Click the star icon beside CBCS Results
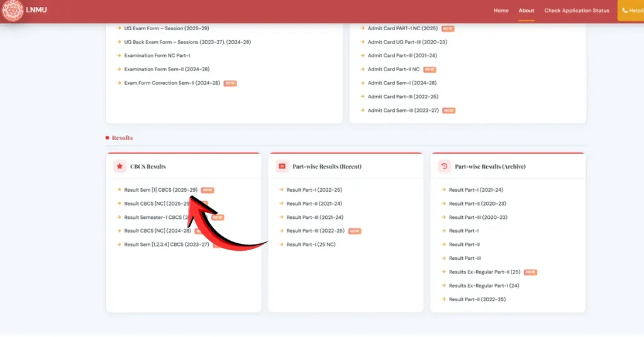Viewport: 644px width, 337px height. click(119, 166)
